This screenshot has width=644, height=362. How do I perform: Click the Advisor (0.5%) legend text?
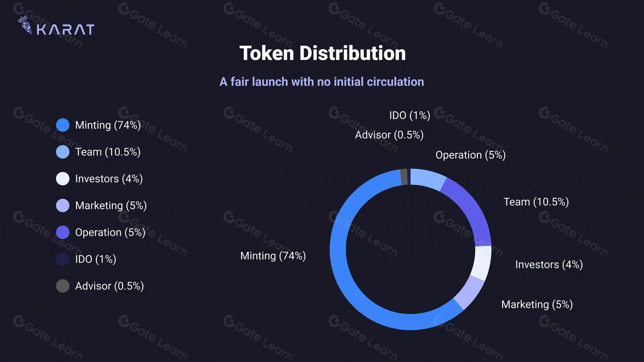(x=109, y=286)
